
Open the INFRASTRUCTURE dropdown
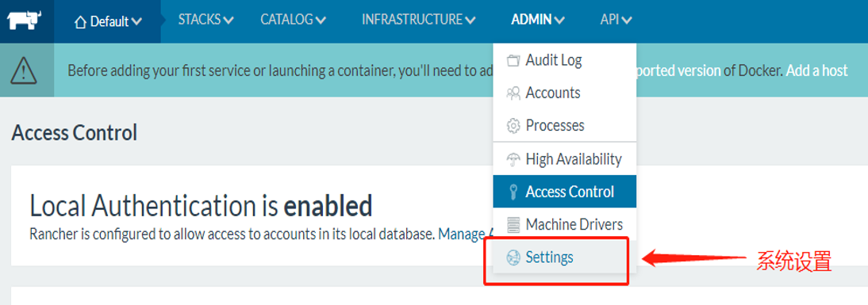[x=418, y=20]
